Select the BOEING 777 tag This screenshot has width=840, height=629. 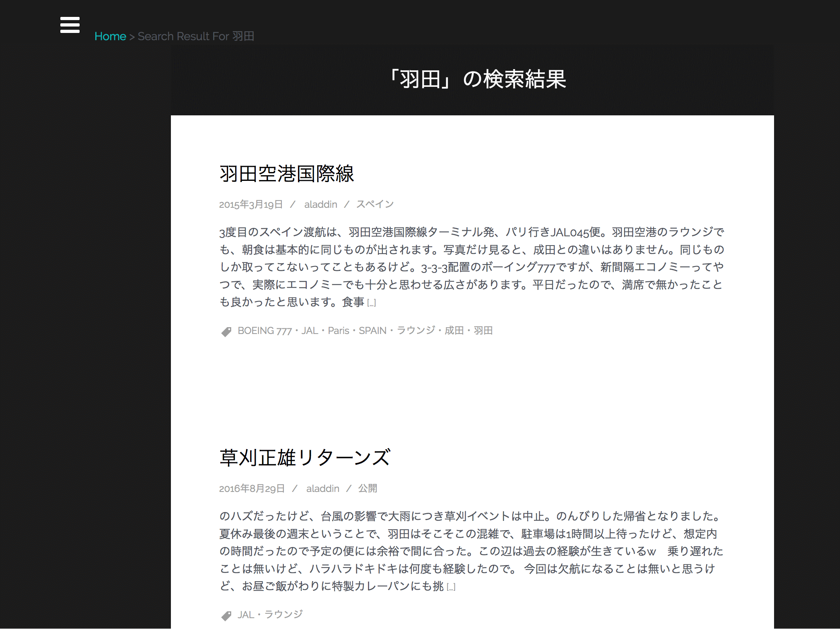(x=264, y=331)
